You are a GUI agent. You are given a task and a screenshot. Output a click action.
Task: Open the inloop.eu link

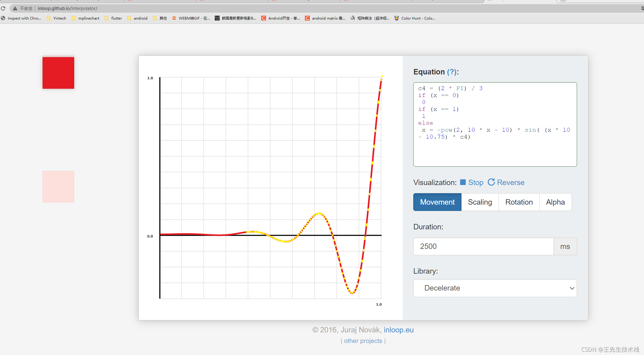pyautogui.click(x=398, y=330)
